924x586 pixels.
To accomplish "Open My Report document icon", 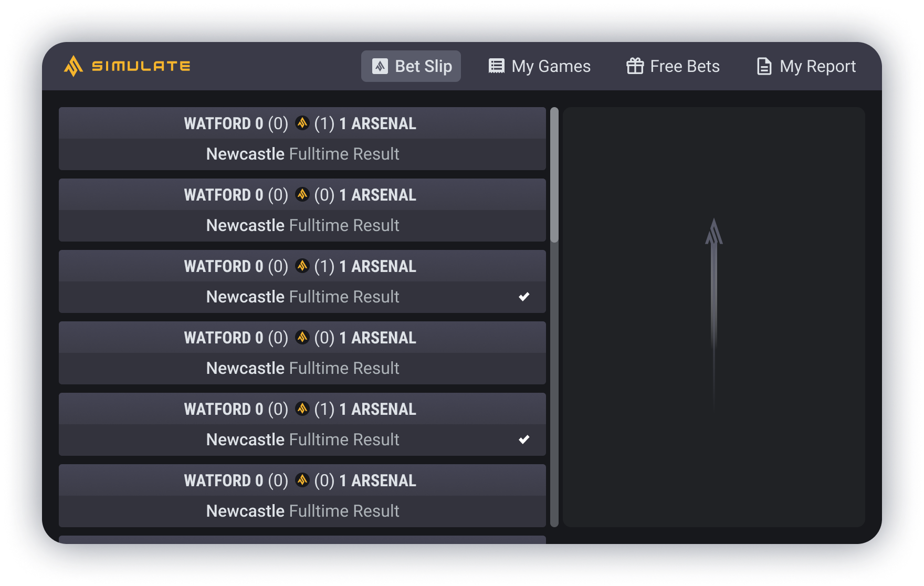I will [764, 66].
